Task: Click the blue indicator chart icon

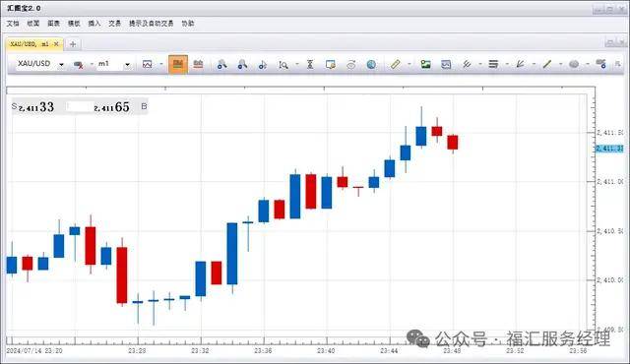Action: pyautogui.click(x=446, y=64)
